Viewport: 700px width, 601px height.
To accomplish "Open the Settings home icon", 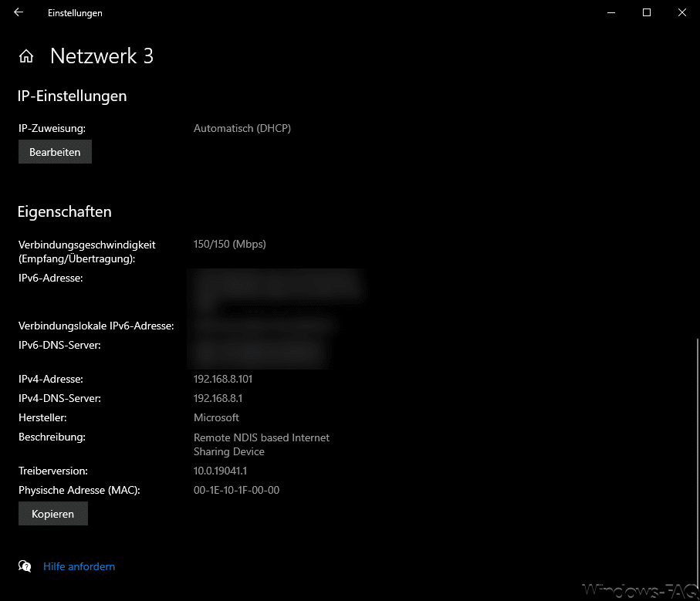I will pyautogui.click(x=26, y=56).
